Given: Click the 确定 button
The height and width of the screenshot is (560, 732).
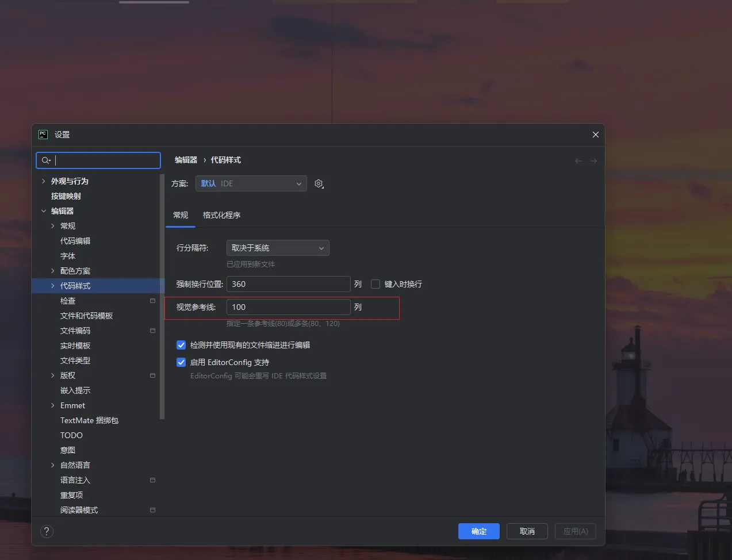Looking at the screenshot, I should pos(478,531).
